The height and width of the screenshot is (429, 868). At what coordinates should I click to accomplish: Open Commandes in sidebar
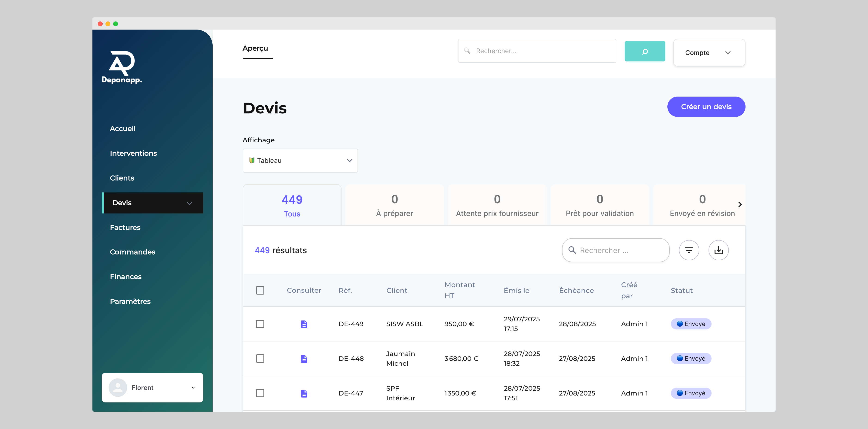pyautogui.click(x=132, y=252)
